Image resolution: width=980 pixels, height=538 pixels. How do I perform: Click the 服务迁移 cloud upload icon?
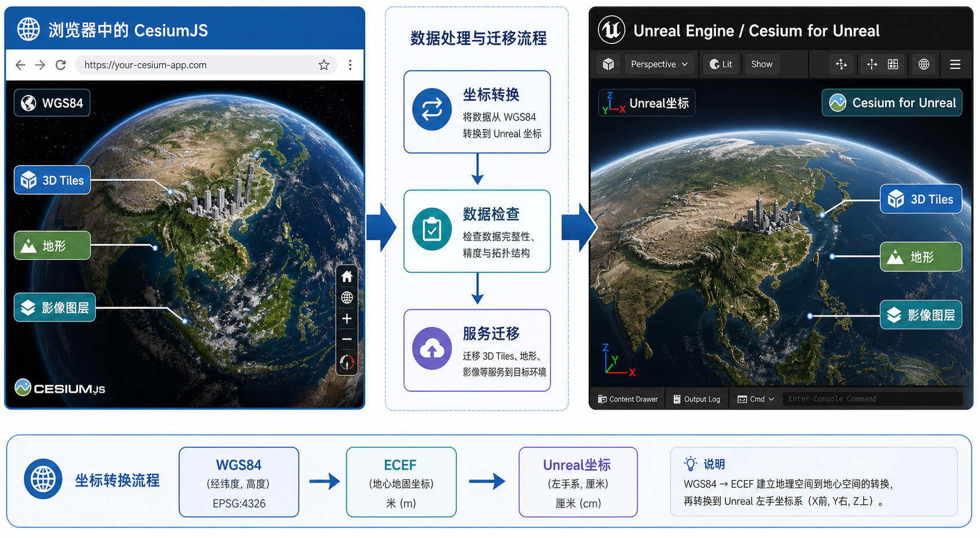432,349
